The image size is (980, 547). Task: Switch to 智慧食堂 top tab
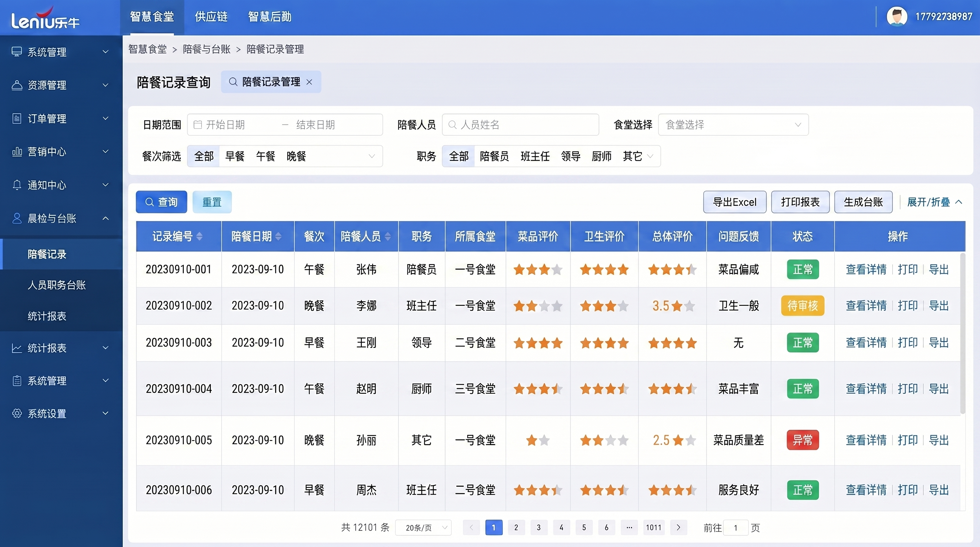click(x=152, y=17)
